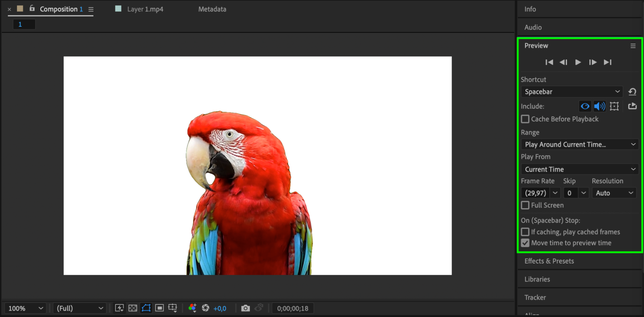Mute audio in preview Include options
Viewport: 644px width, 317px height.
pyautogui.click(x=599, y=106)
